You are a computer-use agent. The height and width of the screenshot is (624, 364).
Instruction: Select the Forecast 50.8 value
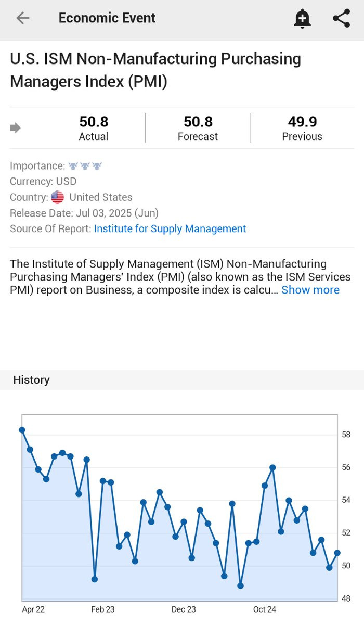point(198,122)
